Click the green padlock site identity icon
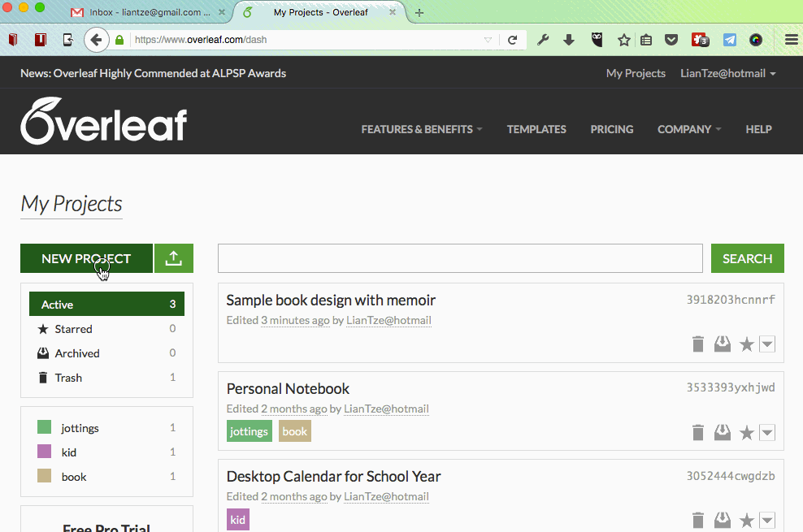Viewport: 803px width, 532px height. coord(119,39)
